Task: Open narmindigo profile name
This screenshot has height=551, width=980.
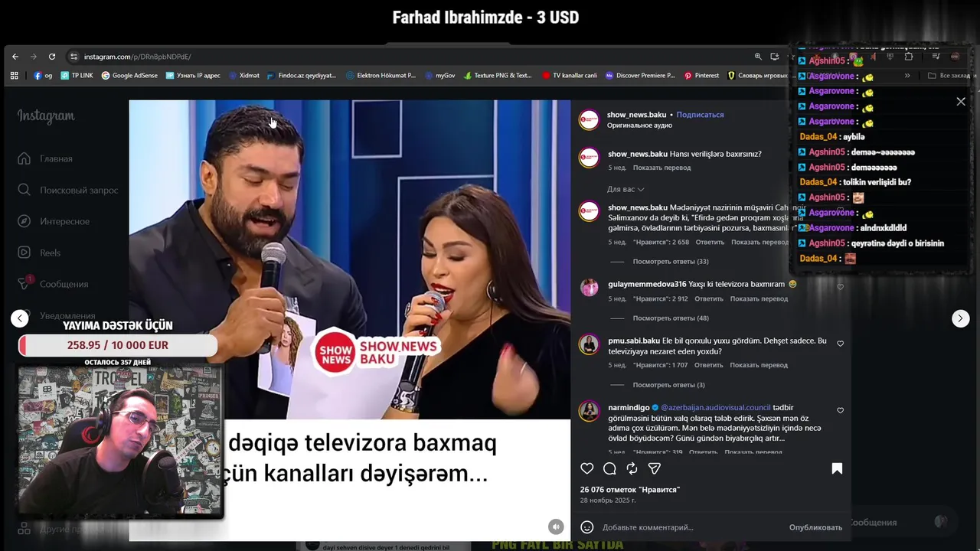Action: point(629,408)
